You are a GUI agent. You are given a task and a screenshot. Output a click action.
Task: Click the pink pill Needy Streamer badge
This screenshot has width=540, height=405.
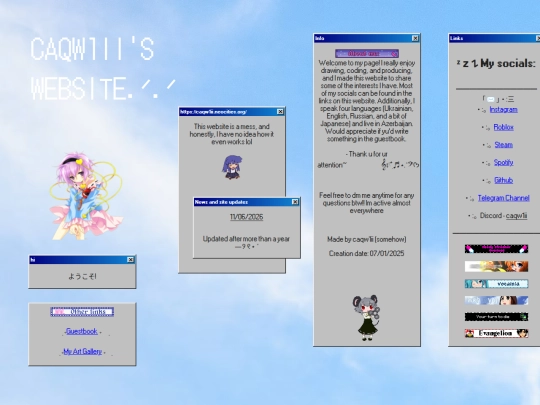pos(496,249)
